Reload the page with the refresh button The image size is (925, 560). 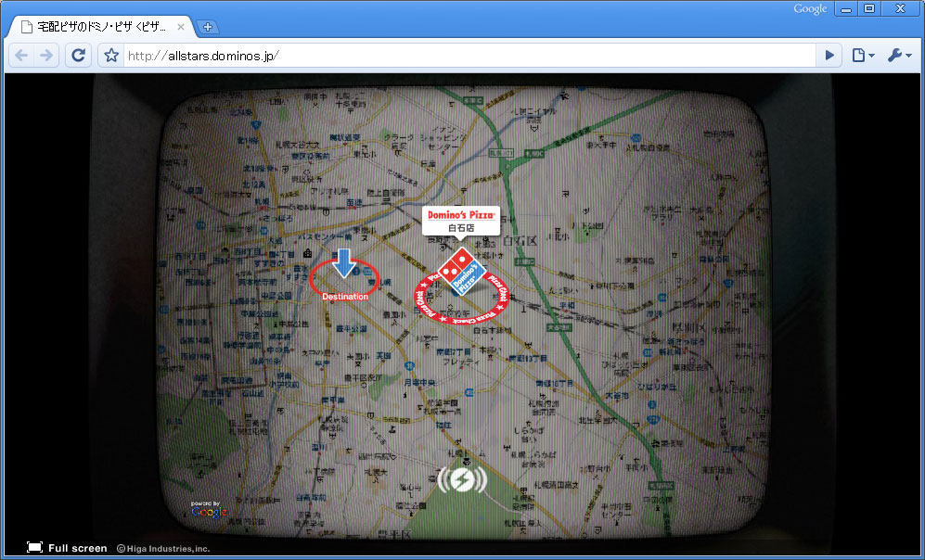[x=79, y=56]
